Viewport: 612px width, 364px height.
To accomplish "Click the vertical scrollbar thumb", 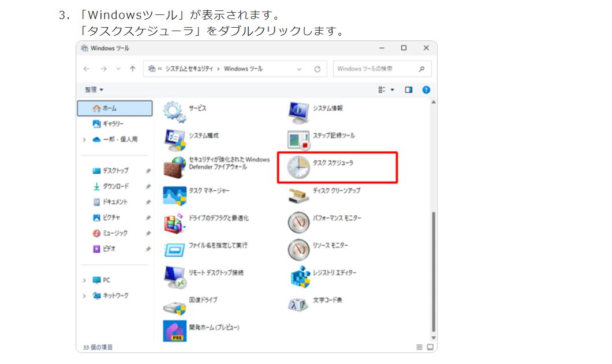I will click(433, 272).
